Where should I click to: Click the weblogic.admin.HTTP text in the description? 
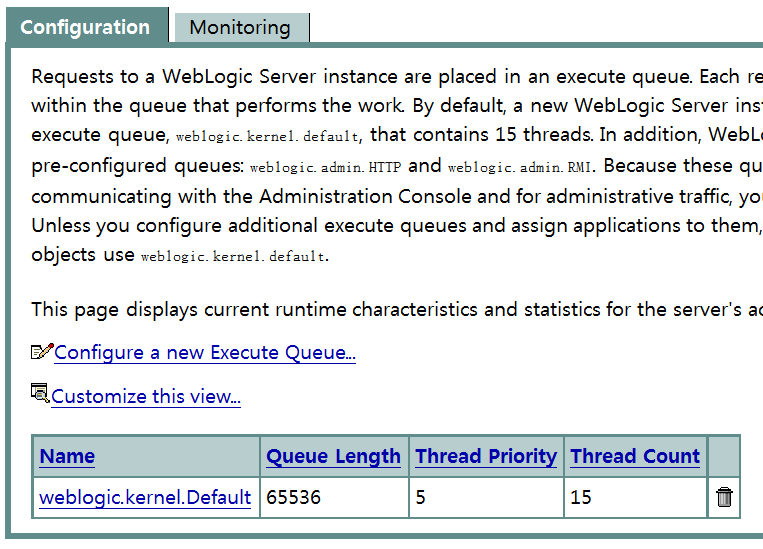click(x=326, y=167)
